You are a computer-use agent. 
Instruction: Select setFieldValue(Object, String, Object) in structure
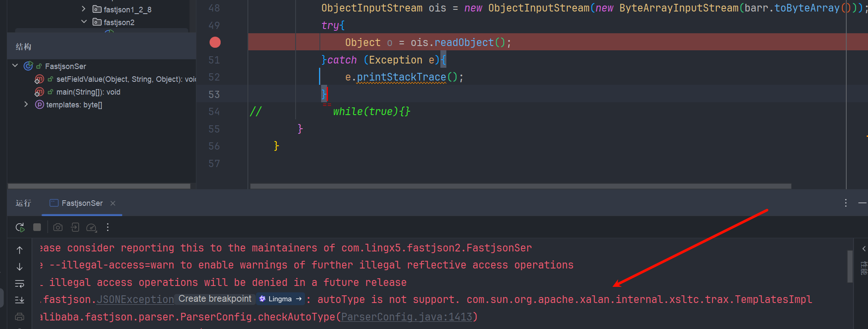[x=126, y=79]
